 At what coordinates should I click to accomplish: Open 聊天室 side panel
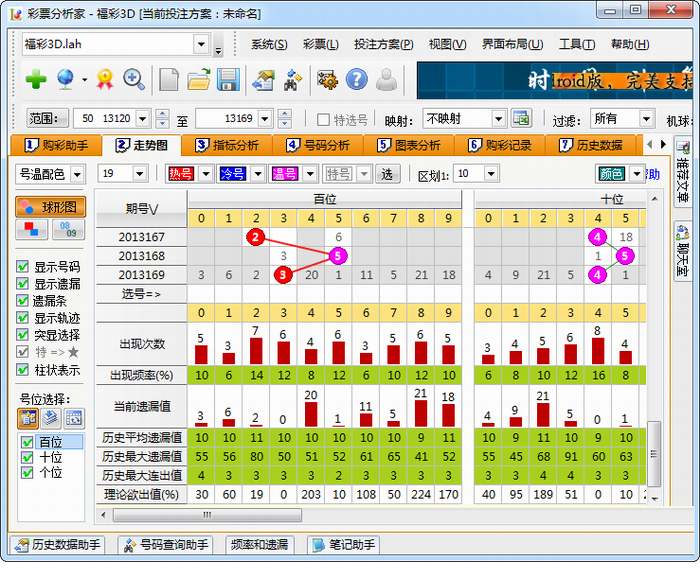[683, 252]
